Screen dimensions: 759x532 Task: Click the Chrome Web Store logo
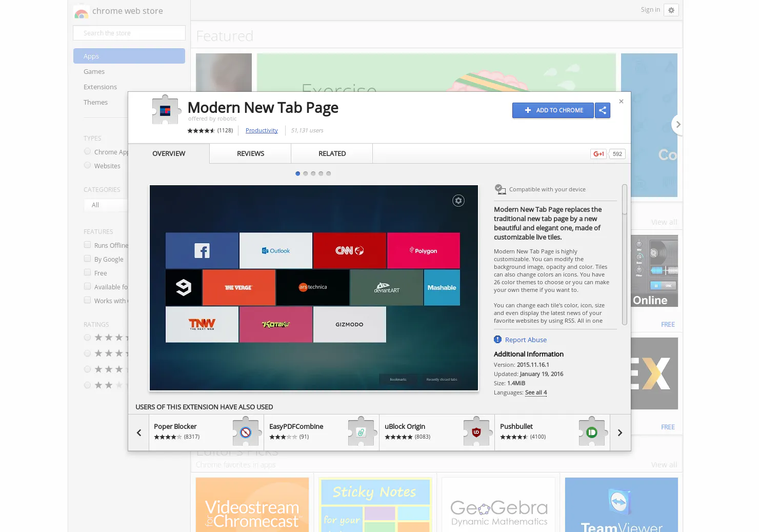pyautogui.click(x=81, y=12)
